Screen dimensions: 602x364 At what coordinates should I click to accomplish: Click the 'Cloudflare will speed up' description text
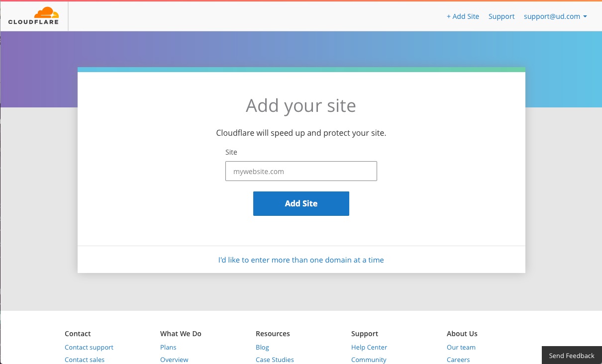(301, 133)
